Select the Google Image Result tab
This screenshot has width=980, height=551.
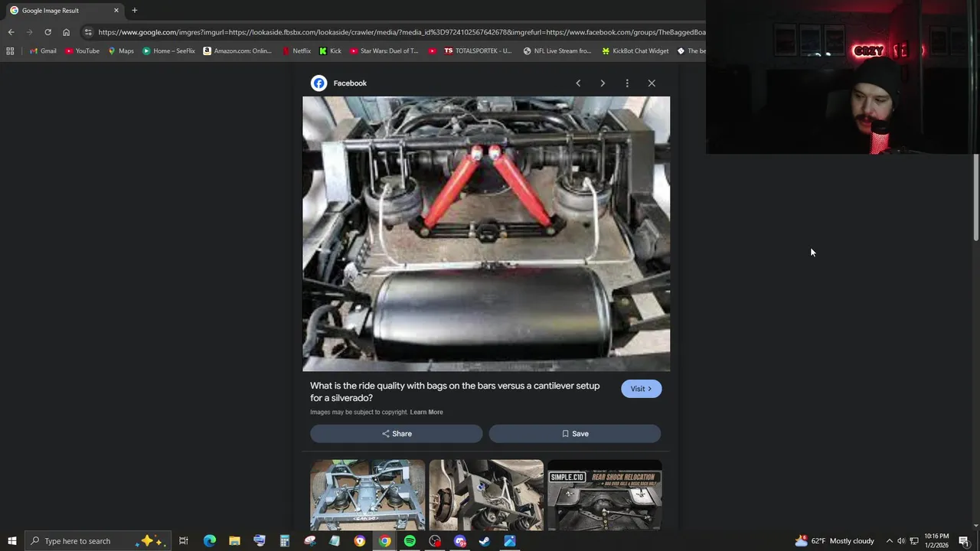click(64, 11)
